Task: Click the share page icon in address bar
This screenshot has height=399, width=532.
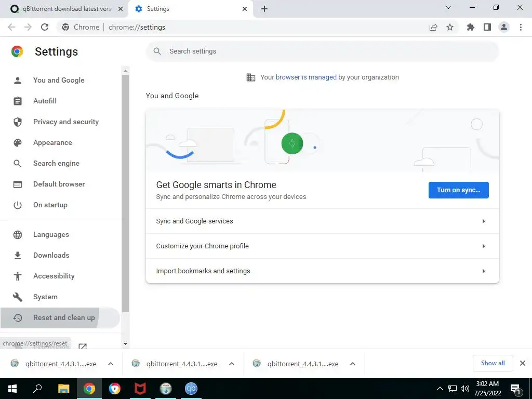Action: click(433, 27)
